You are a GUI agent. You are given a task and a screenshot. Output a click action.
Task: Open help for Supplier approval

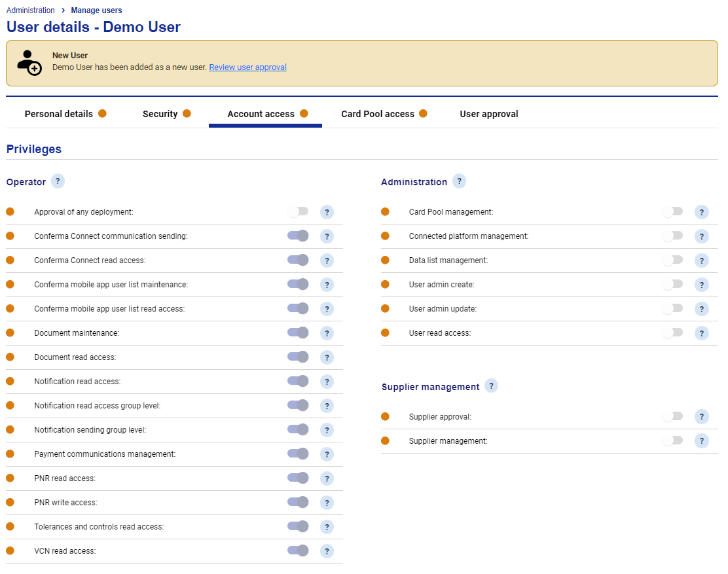pos(702,417)
